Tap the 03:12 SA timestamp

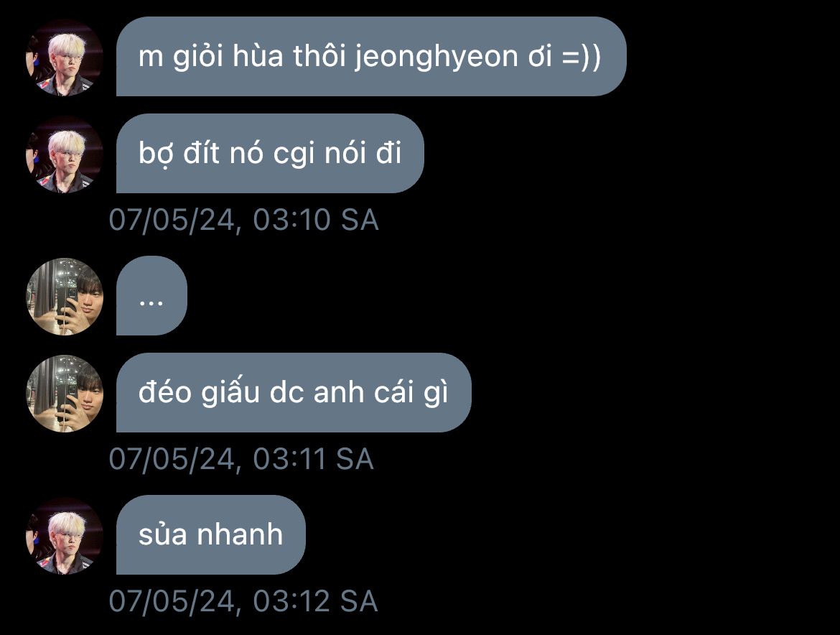click(x=243, y=601)
